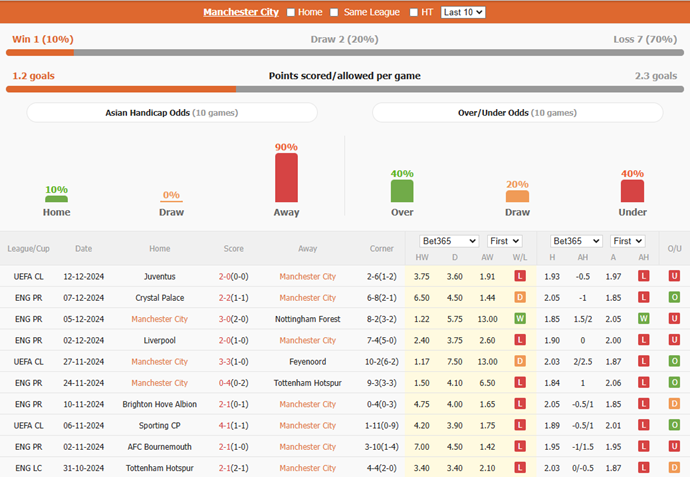
Task: Open Crystal Palace team link
Action: pyautogui.click(x=159, y=298)
